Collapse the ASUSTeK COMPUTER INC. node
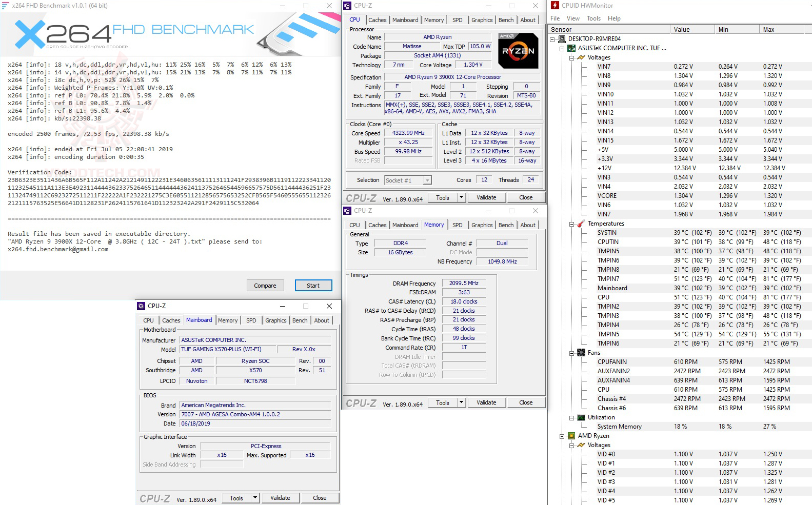 (562, 48)
